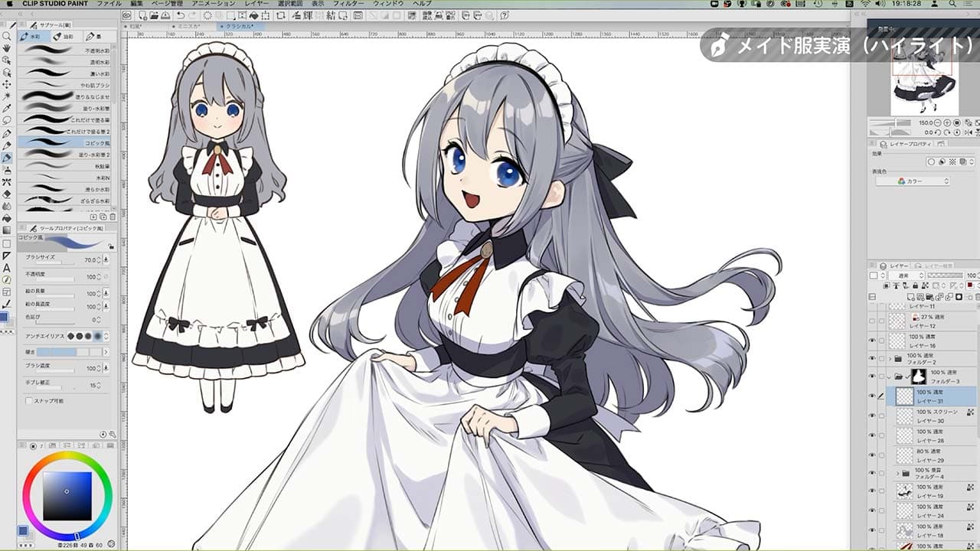This screenshot has height=551, width=980.
Task: Select the Zoom magnifier tool
Action: tap(7, 36)
